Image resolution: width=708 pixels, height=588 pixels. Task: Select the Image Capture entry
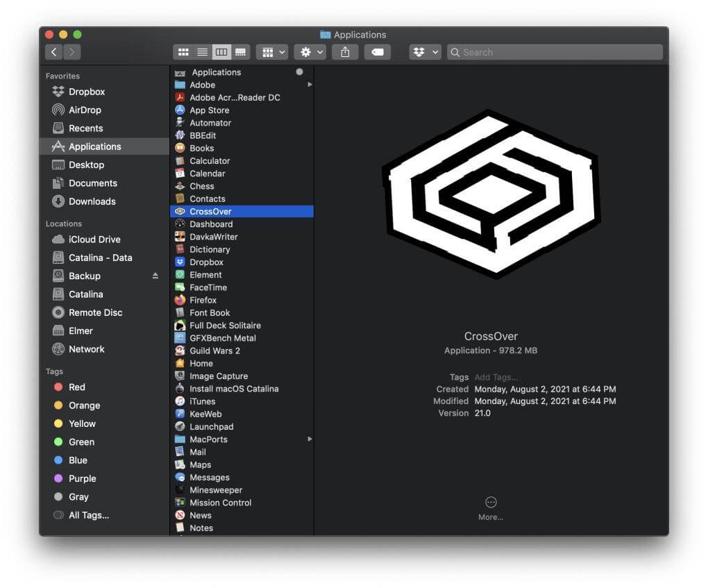[x=242, y=376]
